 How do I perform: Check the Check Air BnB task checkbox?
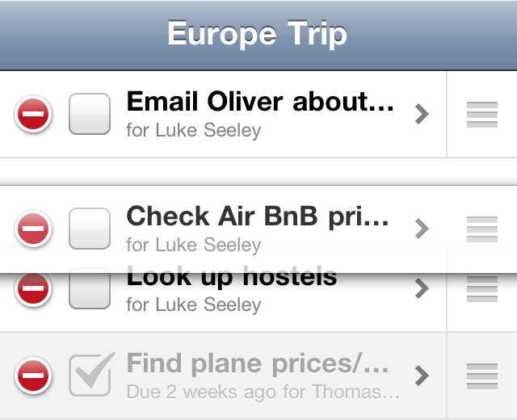pyautogui.click(x=90, y=229)
